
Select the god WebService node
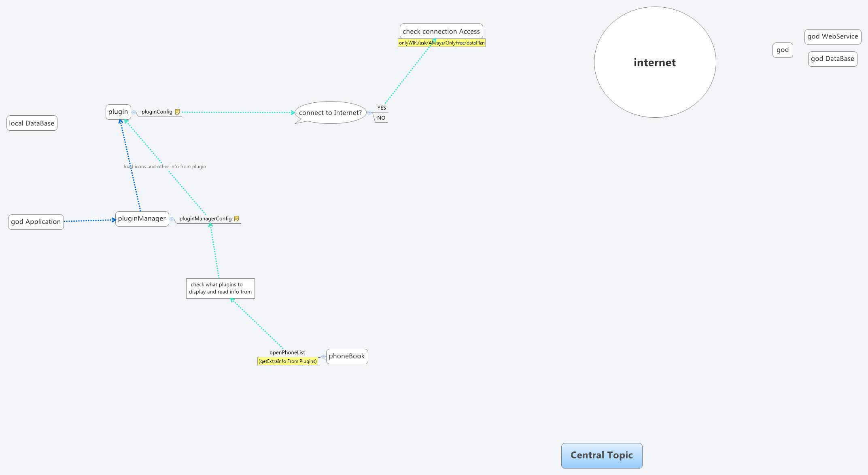(x=832, y=37)
